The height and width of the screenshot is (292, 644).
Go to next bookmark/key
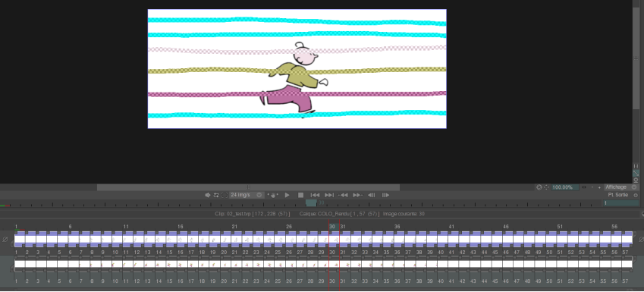(357, 195)
